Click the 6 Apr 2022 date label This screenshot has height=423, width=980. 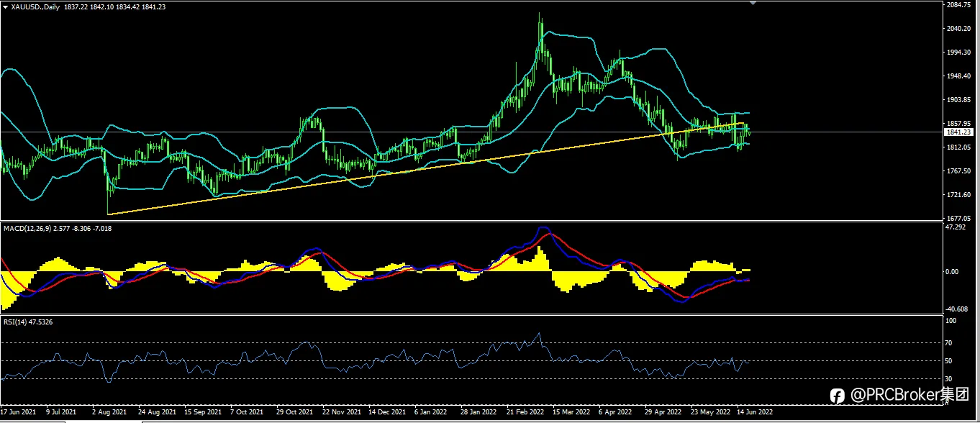[x=615, y=413]
